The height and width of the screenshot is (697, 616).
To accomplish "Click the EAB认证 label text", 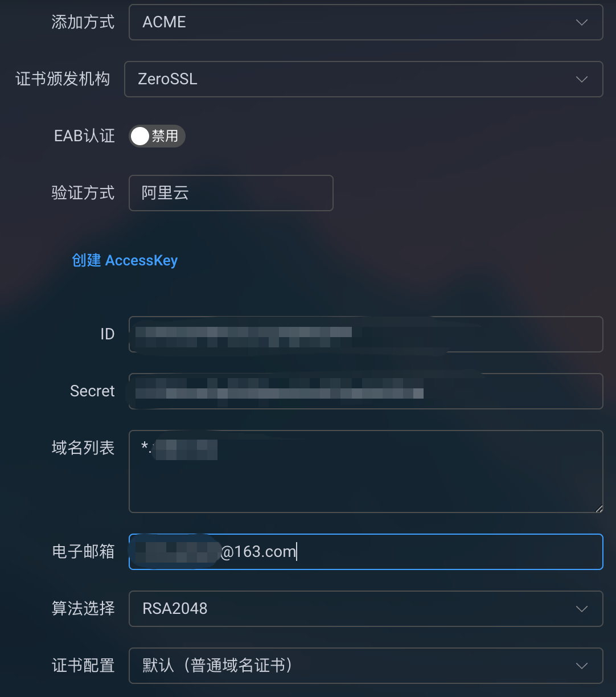I will click(84, 136).
